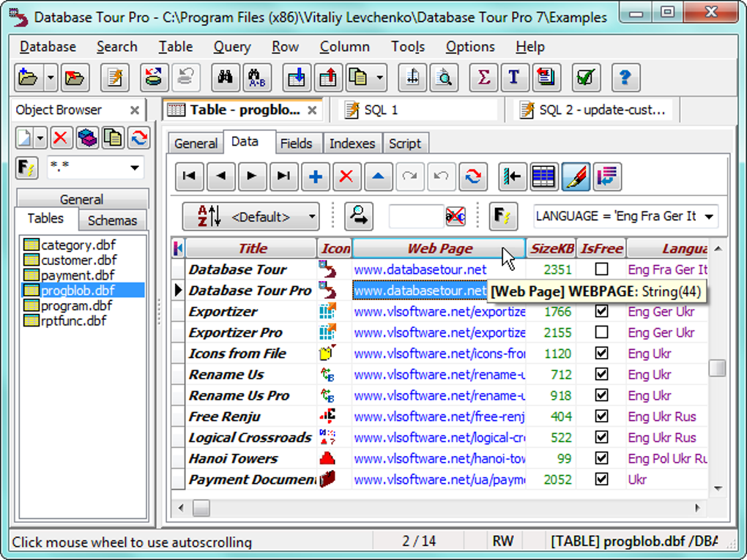Close the Table - progblo tab
The image size is (747, 560).
click(312, 111)
